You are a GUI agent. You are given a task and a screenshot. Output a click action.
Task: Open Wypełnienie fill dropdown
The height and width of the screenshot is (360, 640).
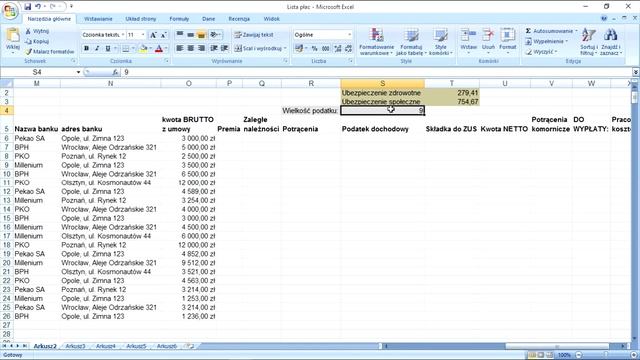click(x=547, y=42)
